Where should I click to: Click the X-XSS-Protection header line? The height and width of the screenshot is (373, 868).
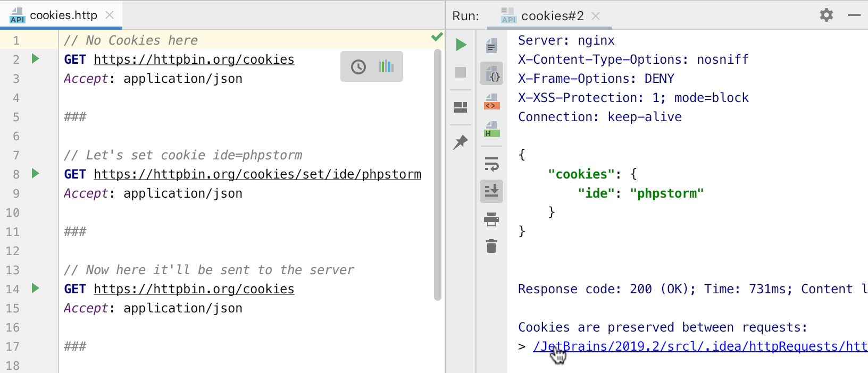[633, 98]
